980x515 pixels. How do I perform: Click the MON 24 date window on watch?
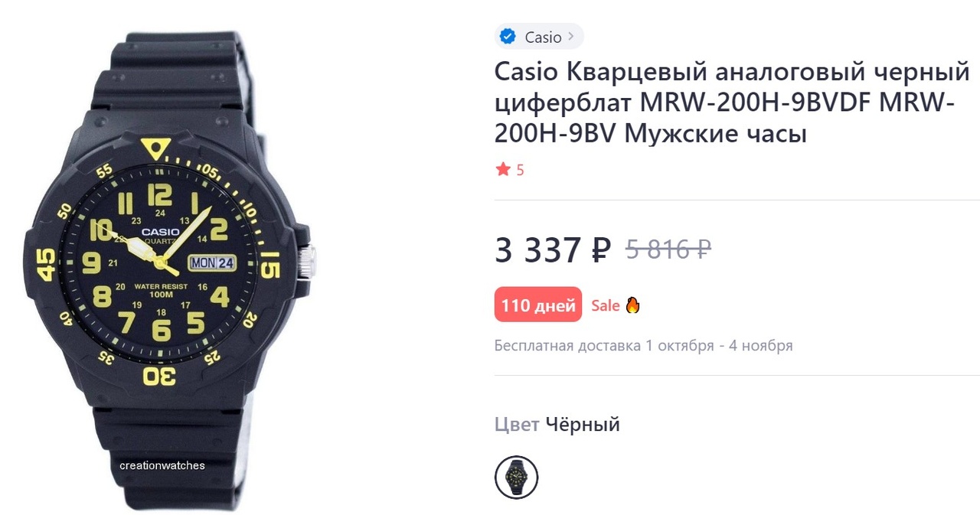point(212,262)
